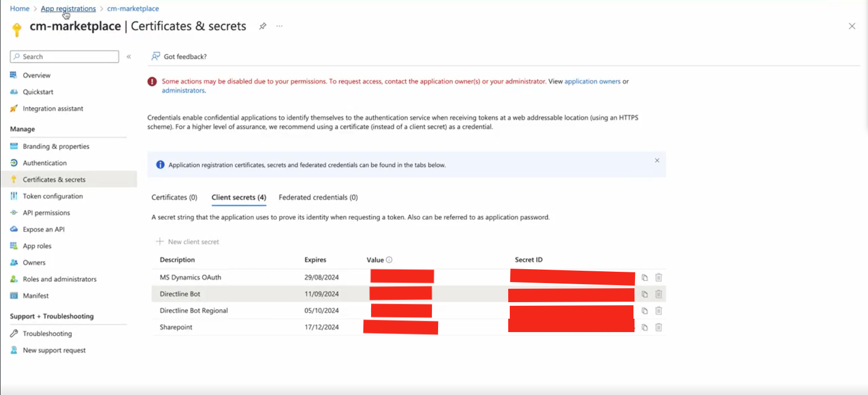Click the Got feedback? link
This screenshot has height=395, width=868.
coord(185,57)
